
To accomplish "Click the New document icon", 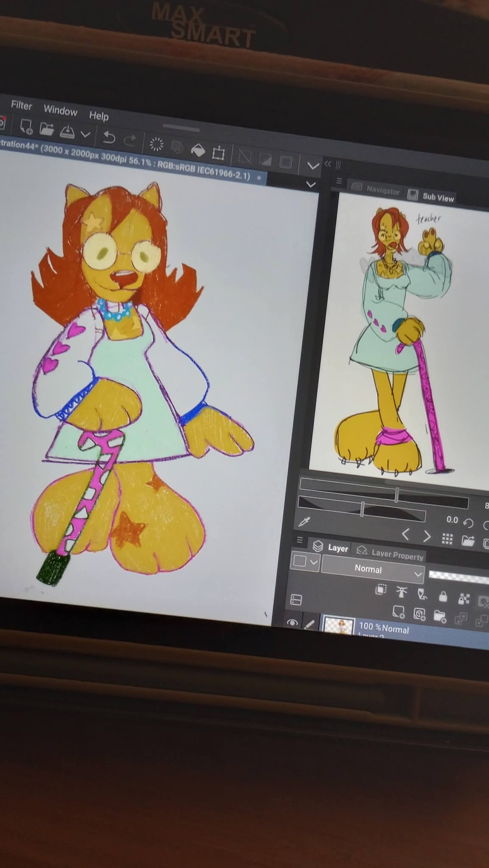I will pyautogui.click(x=26, y=126).
